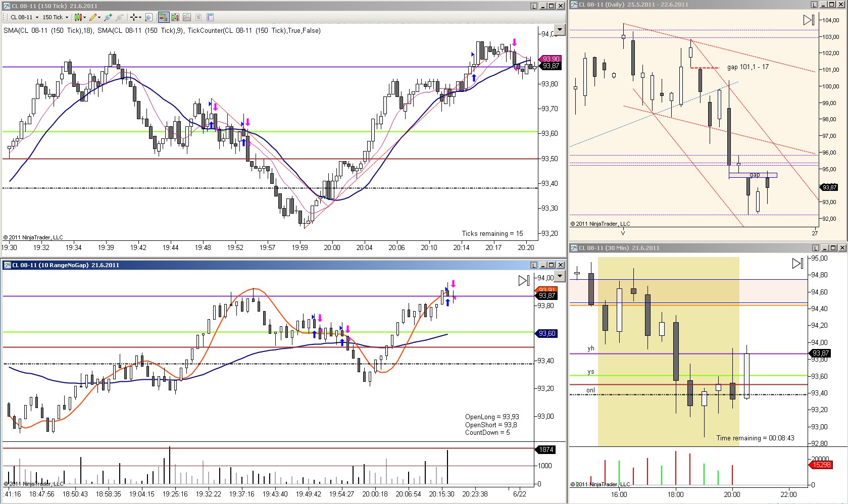
Task: Click the magenta 93,90 price marker
Action: (551, 59)
